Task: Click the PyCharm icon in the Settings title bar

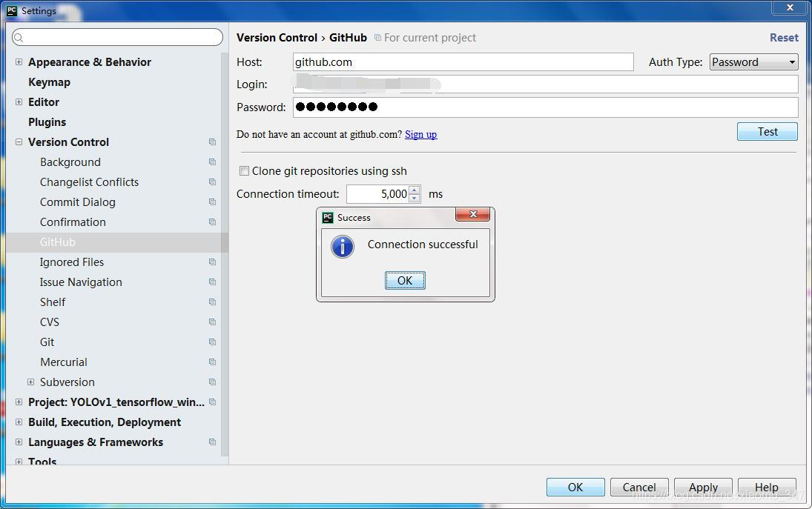Action: 12,10
